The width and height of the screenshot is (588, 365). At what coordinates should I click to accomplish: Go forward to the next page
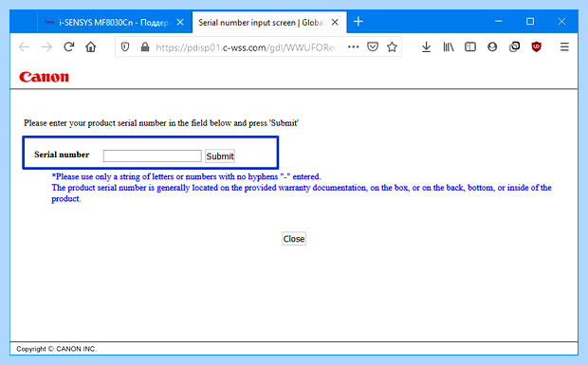tap(46, 46)
